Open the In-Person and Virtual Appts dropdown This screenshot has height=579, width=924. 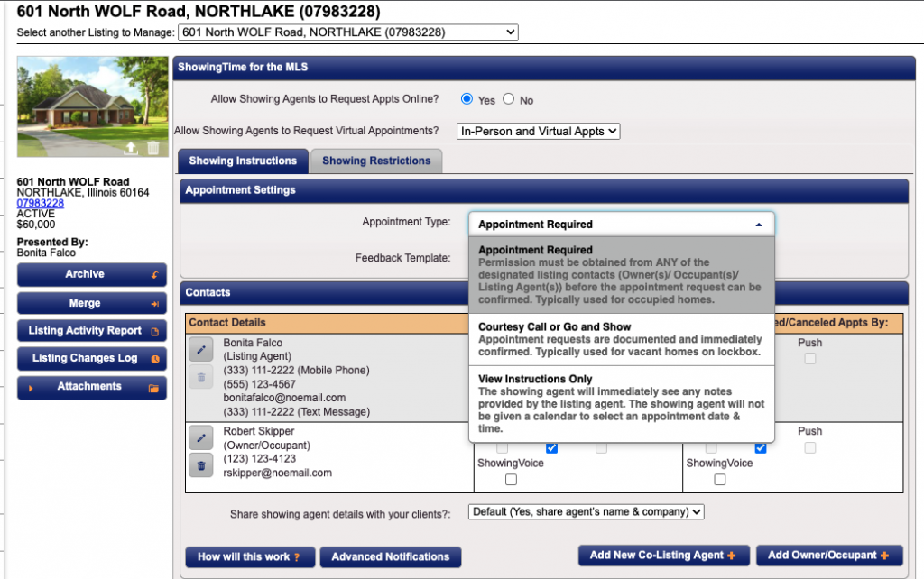[x=538, y=131]
